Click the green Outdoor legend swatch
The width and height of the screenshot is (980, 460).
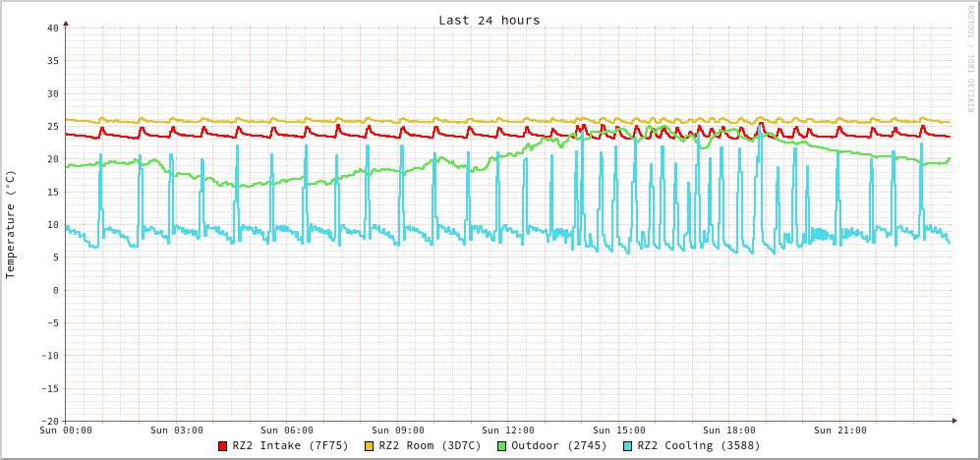pyautogui.click(x=501, y=446)
